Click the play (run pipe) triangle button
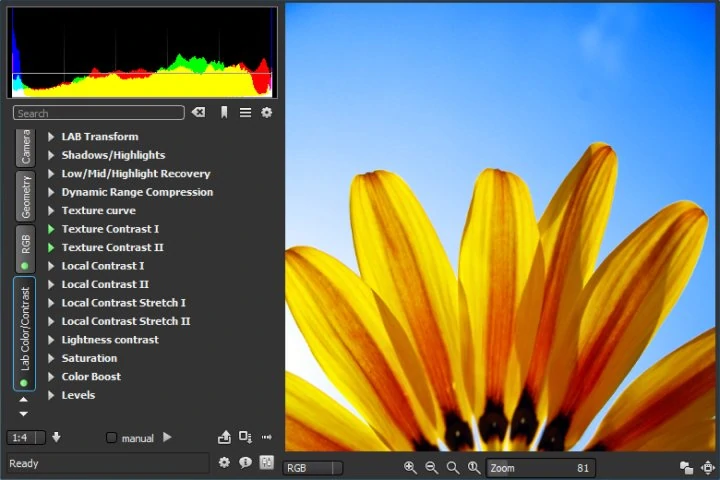720x480 pixels. click(x=167, y=437)
